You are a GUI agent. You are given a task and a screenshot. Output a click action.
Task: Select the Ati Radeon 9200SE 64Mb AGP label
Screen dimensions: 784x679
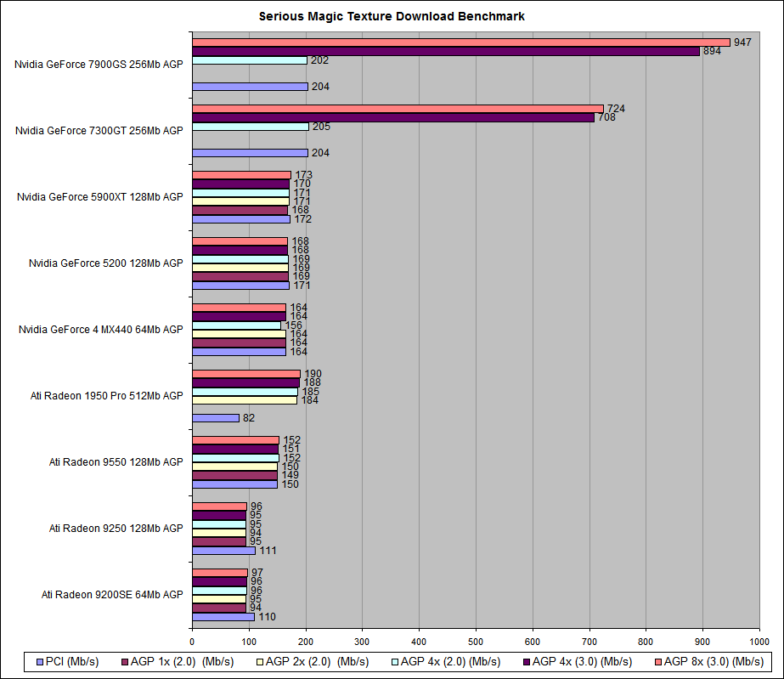click(x=112, y=595)
